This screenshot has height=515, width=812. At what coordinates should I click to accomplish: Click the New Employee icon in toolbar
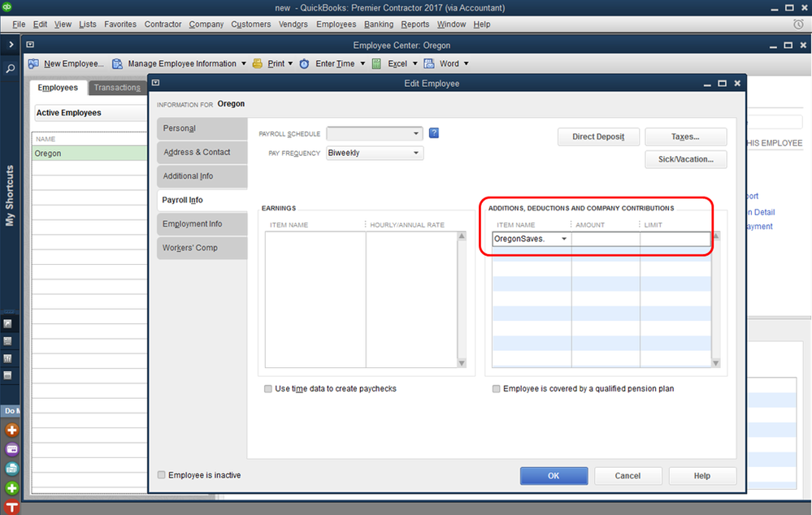[33, 63]
